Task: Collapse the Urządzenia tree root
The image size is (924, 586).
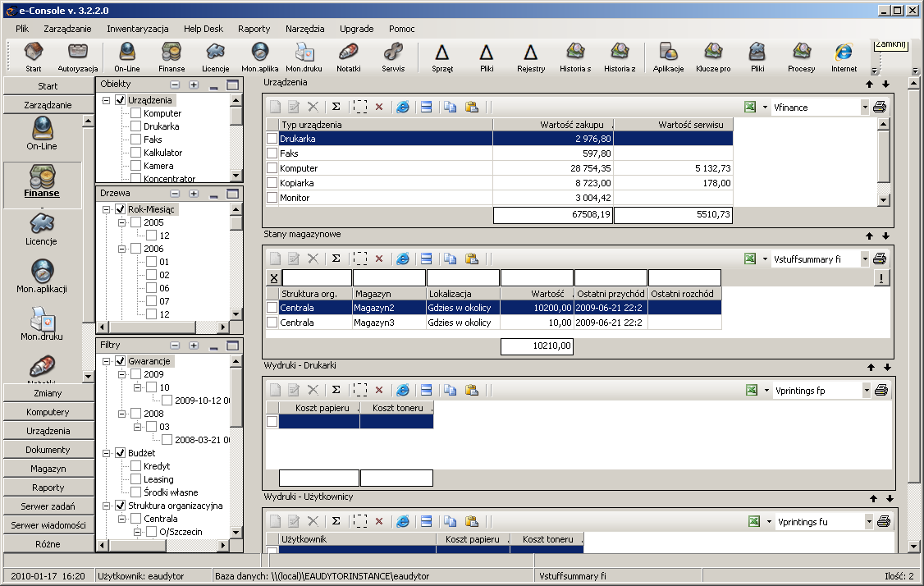Action: coord(107,100)
